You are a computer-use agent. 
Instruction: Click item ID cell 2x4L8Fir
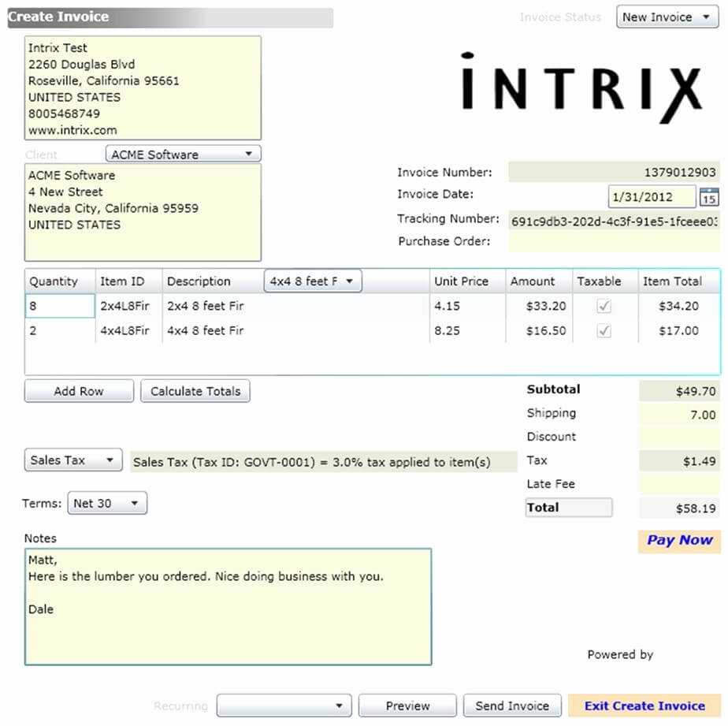pos(129,306)
